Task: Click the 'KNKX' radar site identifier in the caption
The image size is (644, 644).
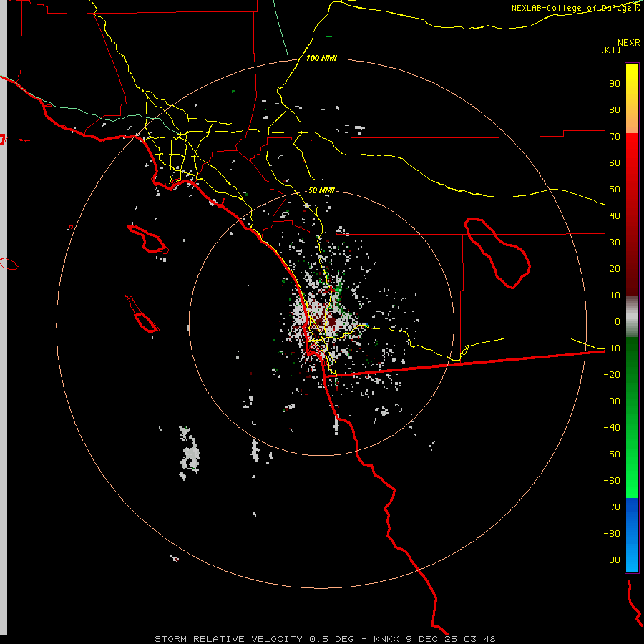Action: [x=386, y=639]
